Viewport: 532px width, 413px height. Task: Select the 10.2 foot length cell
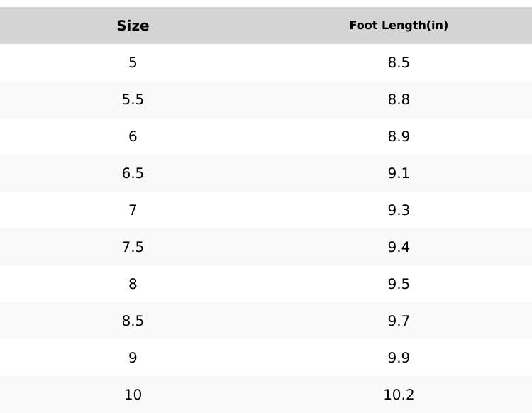click(x=399, y=395)
